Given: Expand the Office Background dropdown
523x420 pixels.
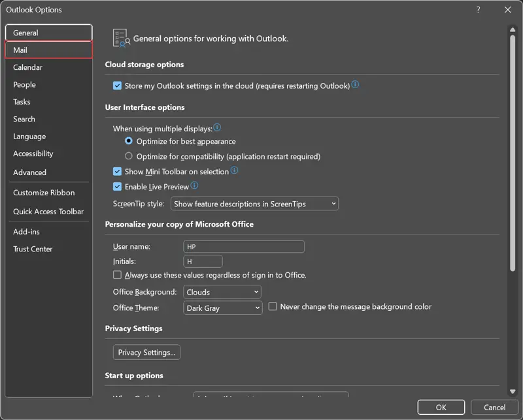Looking at the screenshot, I should (x=222, y=292).
